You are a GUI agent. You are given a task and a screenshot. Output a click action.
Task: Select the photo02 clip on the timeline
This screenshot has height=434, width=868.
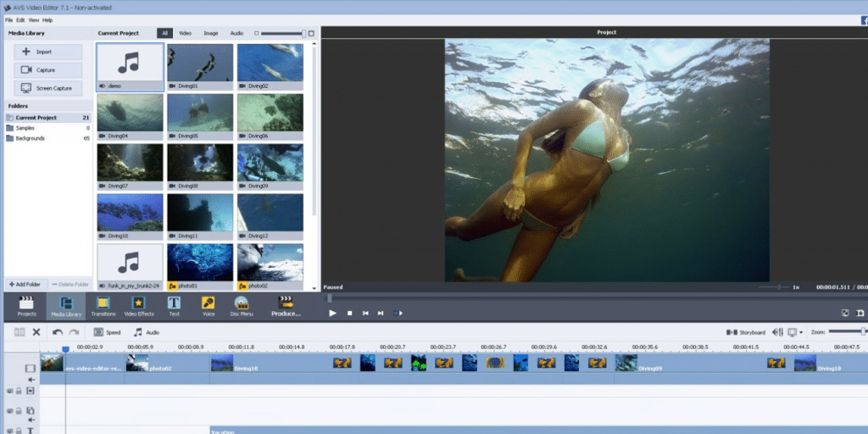pos(167,364)
